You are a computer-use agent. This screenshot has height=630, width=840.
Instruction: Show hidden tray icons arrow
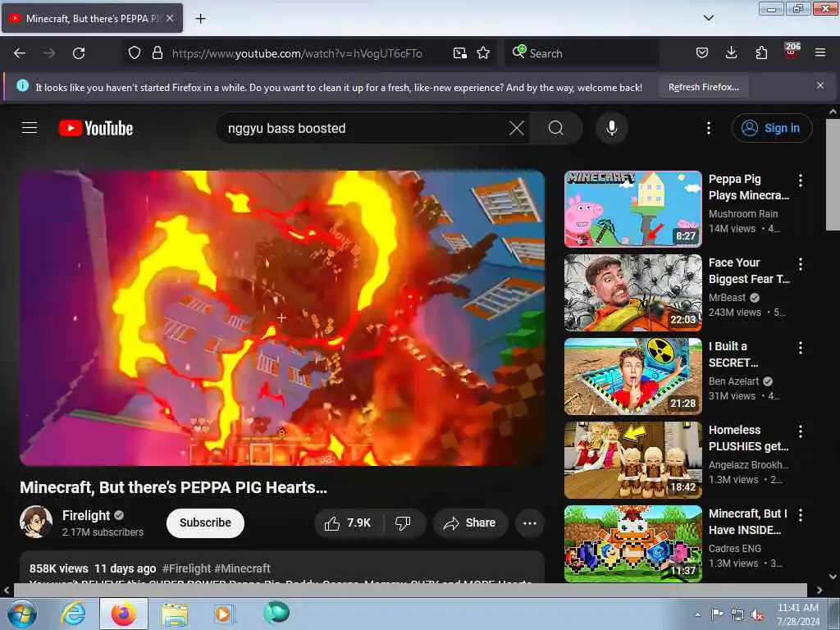[697, 614]
